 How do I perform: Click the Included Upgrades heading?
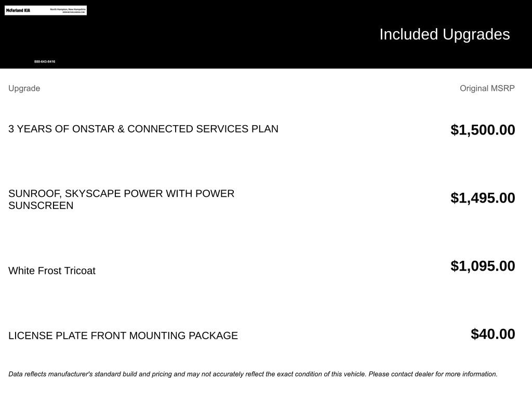(444, 34)
